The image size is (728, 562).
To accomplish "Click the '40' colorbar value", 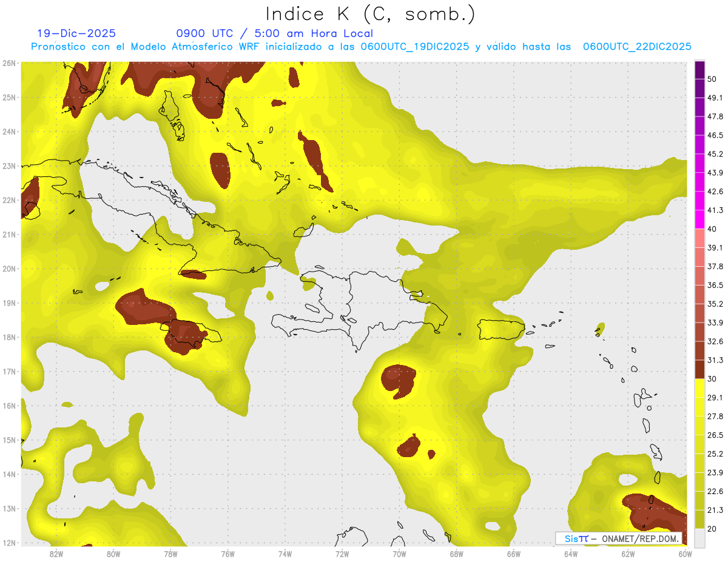I will point(712,229).
